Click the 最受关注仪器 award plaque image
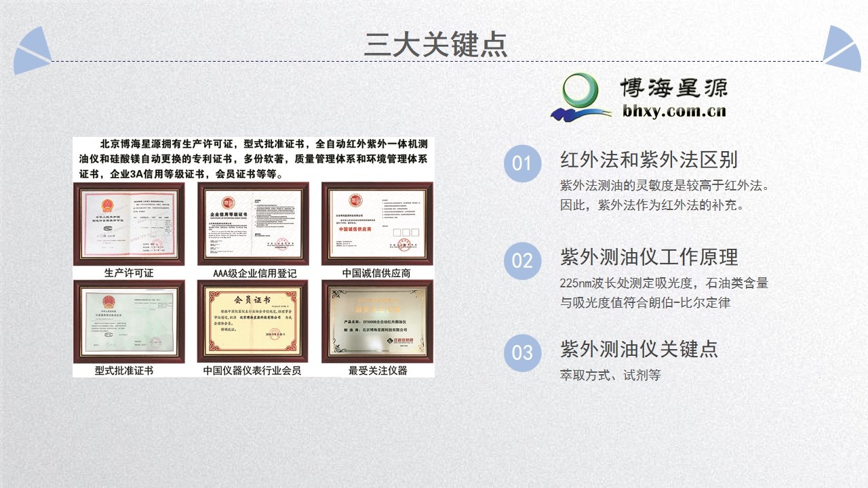This screenshot has width=868, height=488. [376, 321]
